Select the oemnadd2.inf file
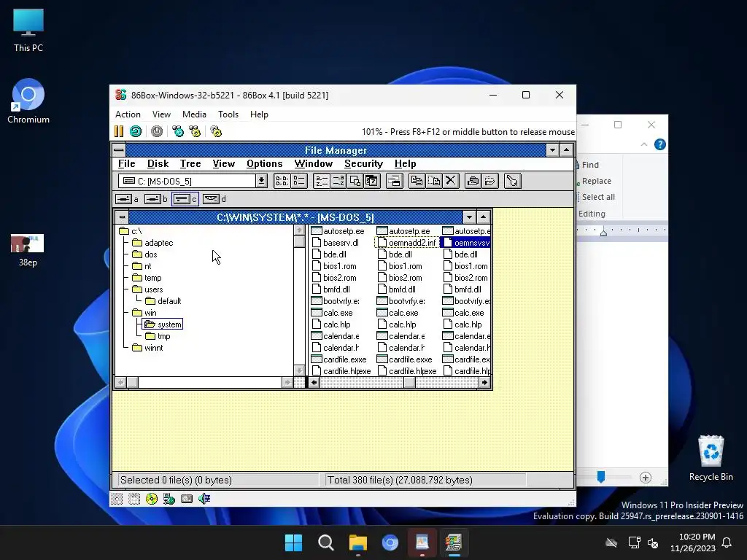 pos(407,243)
